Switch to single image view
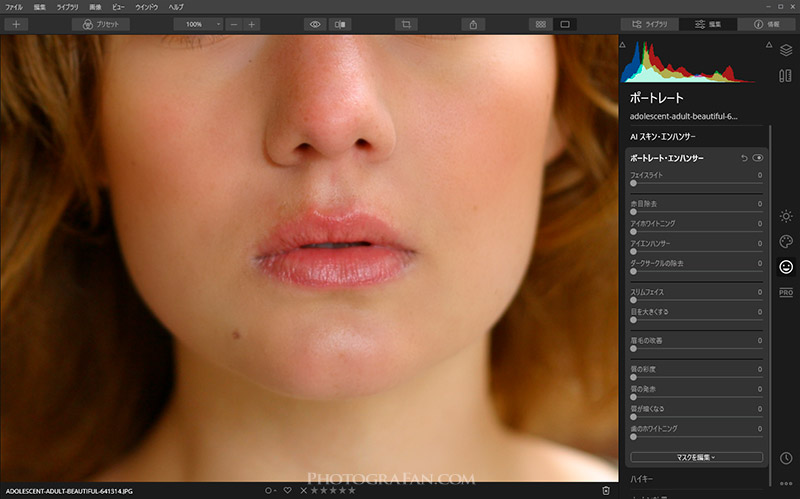This screenshot has height=499, width=800. click(565, 24)
